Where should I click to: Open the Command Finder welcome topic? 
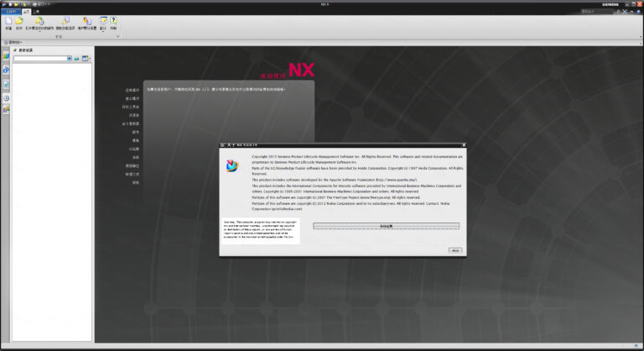click(131, 123)
